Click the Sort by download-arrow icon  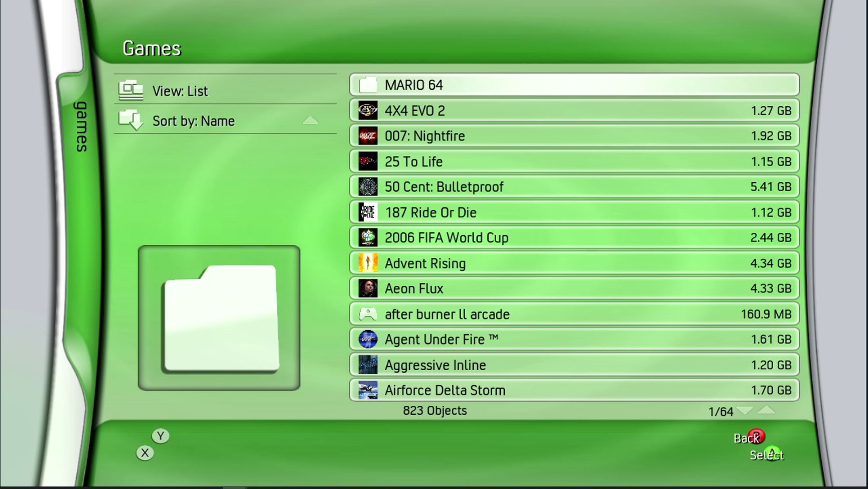[x=131, y=120]
